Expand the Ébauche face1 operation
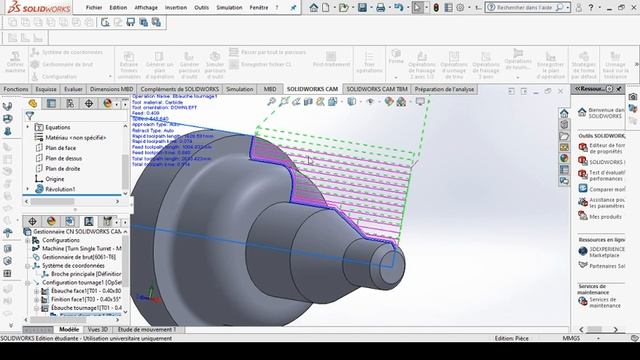This screenshot has width=640, height=360. coord(36,291)
